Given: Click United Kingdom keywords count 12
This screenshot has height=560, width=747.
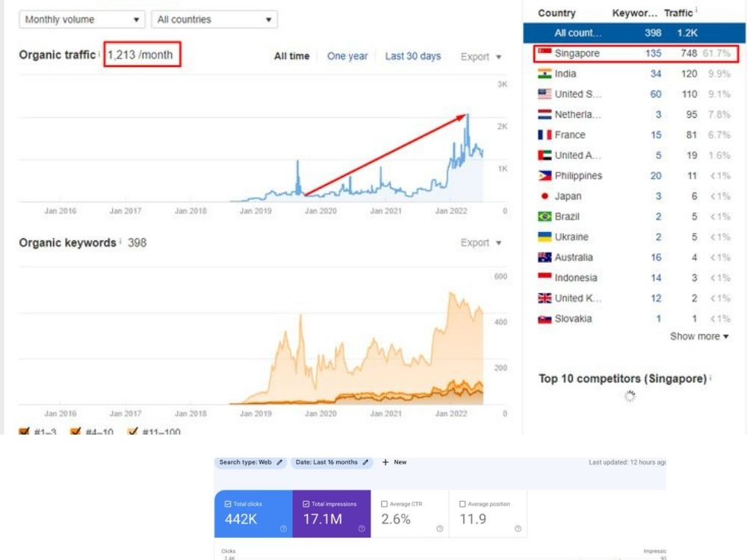Looking at the screenshot, I should click(656, 299).
